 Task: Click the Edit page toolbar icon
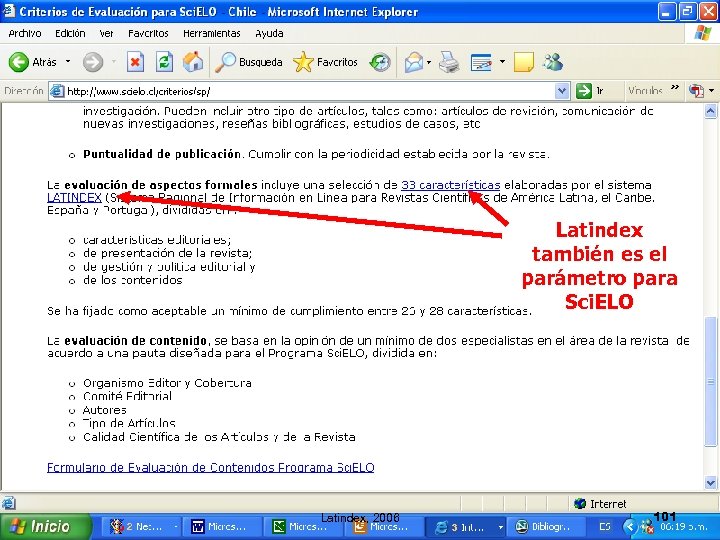click(481, 62)
